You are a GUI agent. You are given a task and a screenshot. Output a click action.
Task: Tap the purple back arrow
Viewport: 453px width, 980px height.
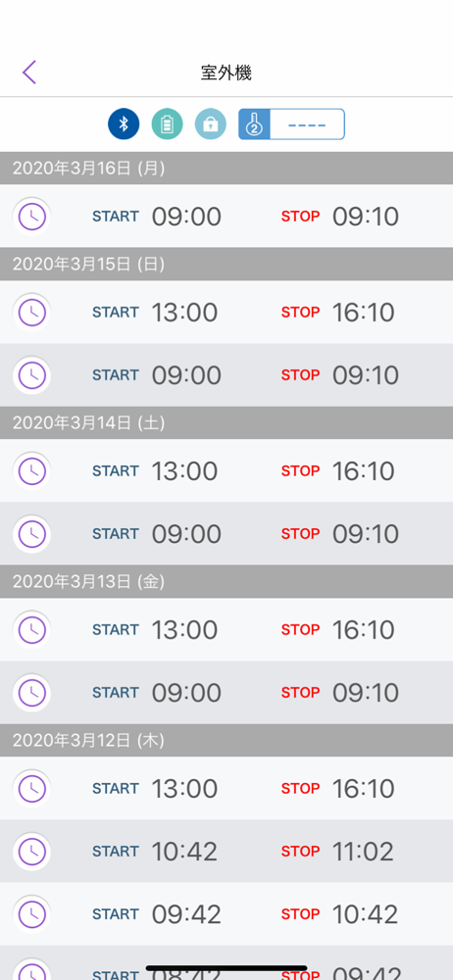(x=29, y=73)
